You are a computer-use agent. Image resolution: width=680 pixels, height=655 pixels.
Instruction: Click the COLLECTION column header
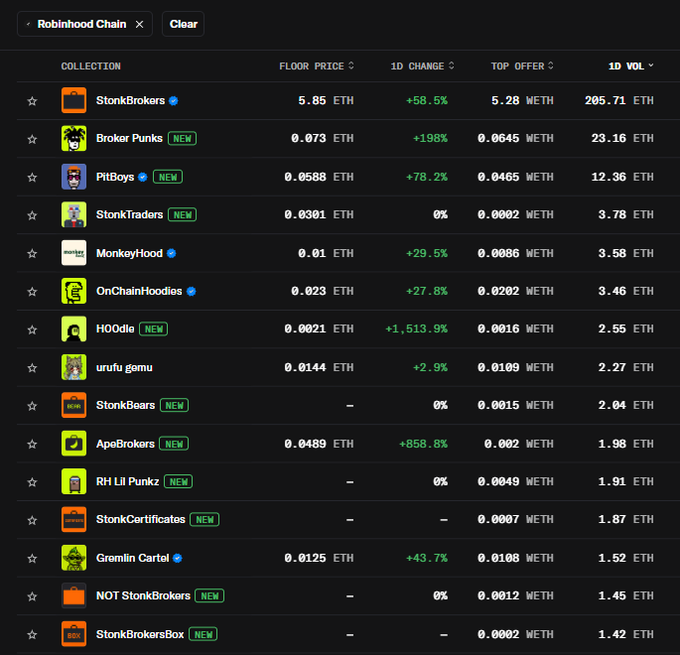tap(91, 66)
